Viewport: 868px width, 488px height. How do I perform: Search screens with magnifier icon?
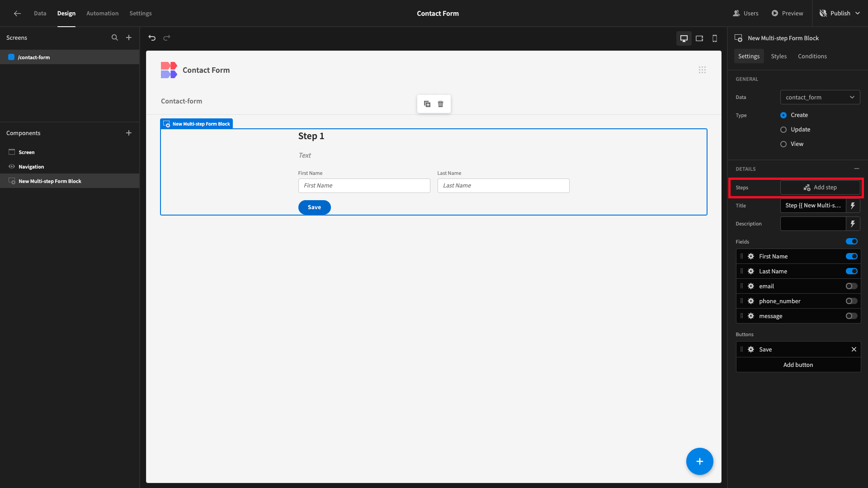point(115,38)
